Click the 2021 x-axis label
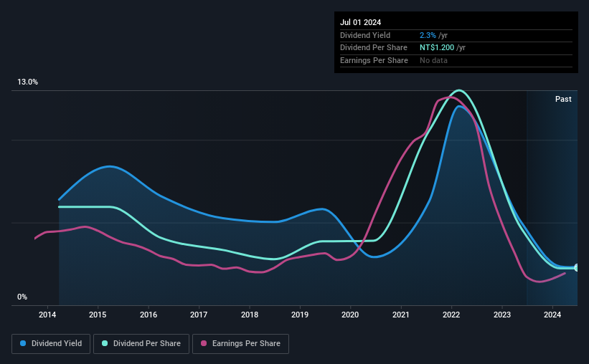 401,315
